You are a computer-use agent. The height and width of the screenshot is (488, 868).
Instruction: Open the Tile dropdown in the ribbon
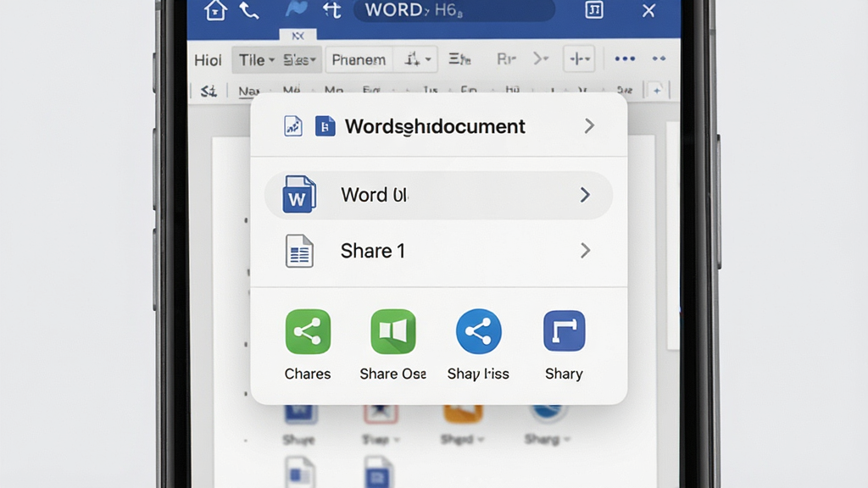tap(256, 60)
